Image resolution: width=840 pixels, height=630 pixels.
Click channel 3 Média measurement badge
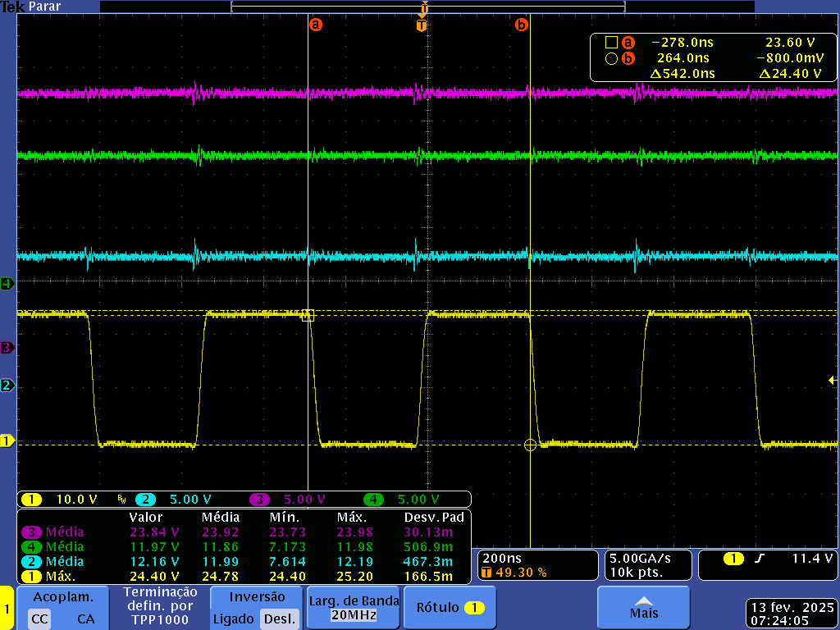(31, 532)
